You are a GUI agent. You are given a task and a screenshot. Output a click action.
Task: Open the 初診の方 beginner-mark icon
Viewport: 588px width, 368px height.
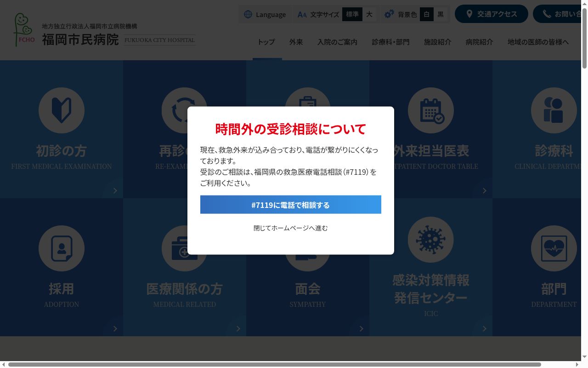pyautogui.click(x=62, y=110)
